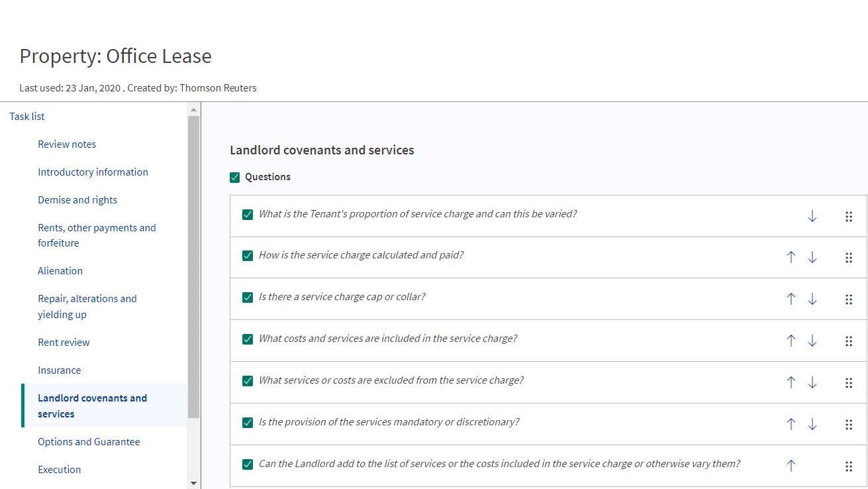Uncheck 'Is there a service charge cap or collar?'
Image resolution: width=868 pixels, height=489 pixels.
(x=248, y=298)
